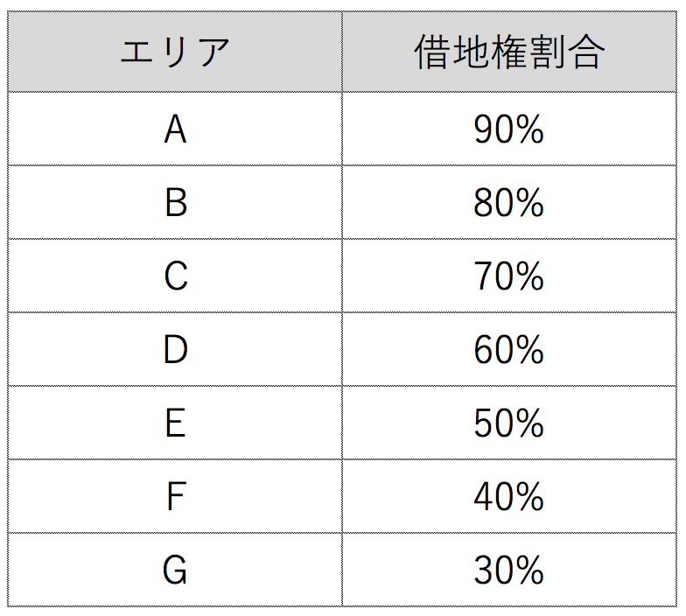This screenshot has width=686, height=616.
Task: Select the cell labeled B
Action: tap(175, 203)
